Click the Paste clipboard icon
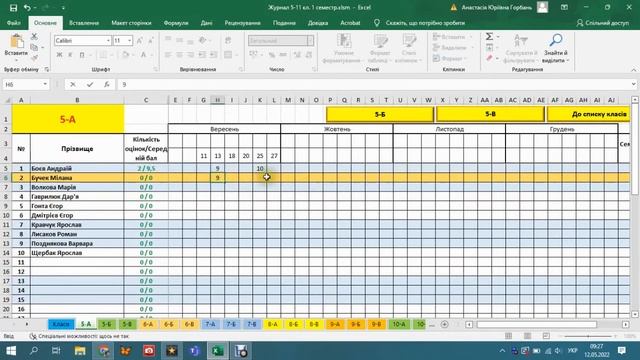This screenshot has height=360, width=640. [x=16, y=42]
